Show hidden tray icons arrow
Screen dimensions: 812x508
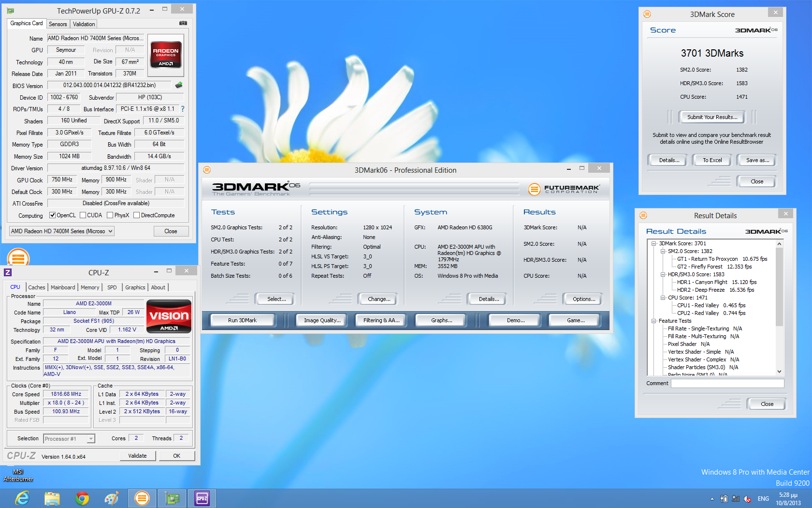click(712, 499)
